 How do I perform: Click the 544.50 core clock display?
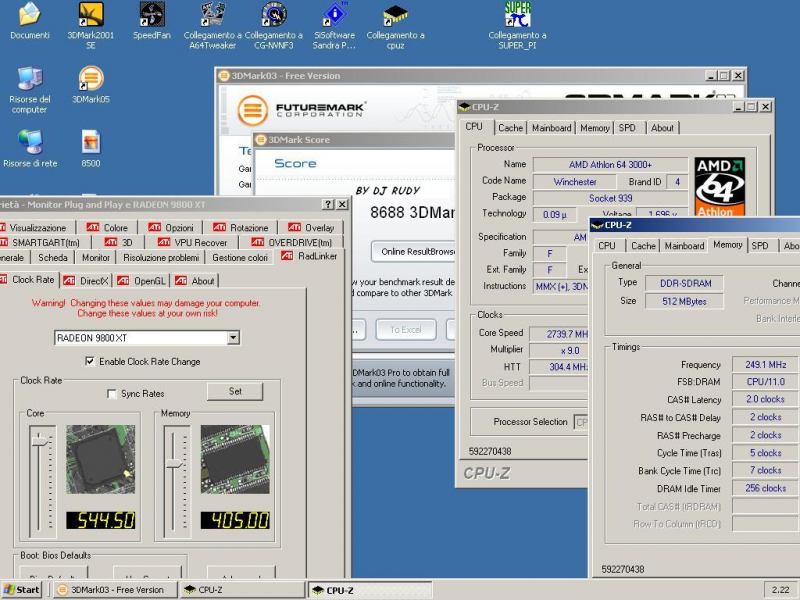pyautogui.click(x=101, y=520)
